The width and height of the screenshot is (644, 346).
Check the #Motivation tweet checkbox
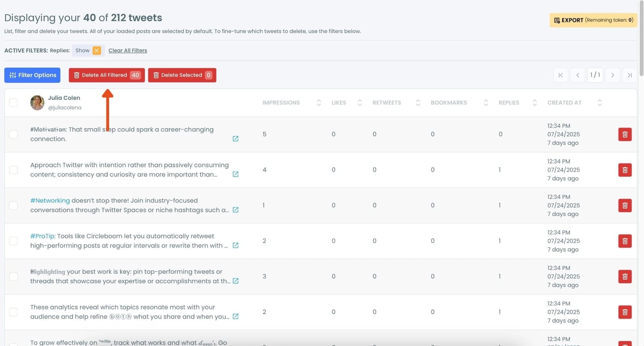(x=13, y=134)
